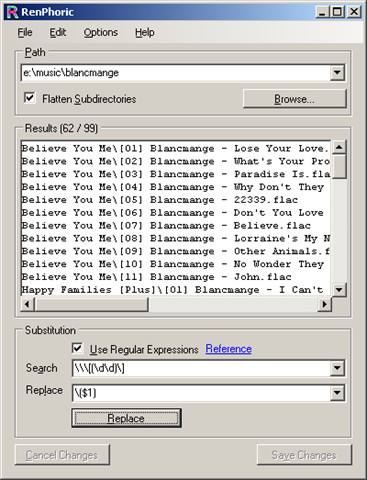
Task: Click Save Changes button
Action: (304, 455)
